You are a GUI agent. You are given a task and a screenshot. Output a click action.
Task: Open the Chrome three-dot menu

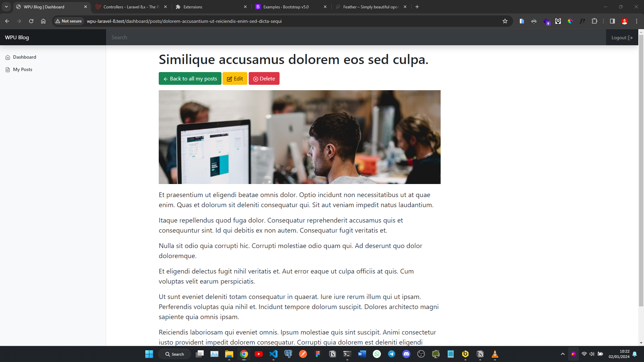point(636,21)
